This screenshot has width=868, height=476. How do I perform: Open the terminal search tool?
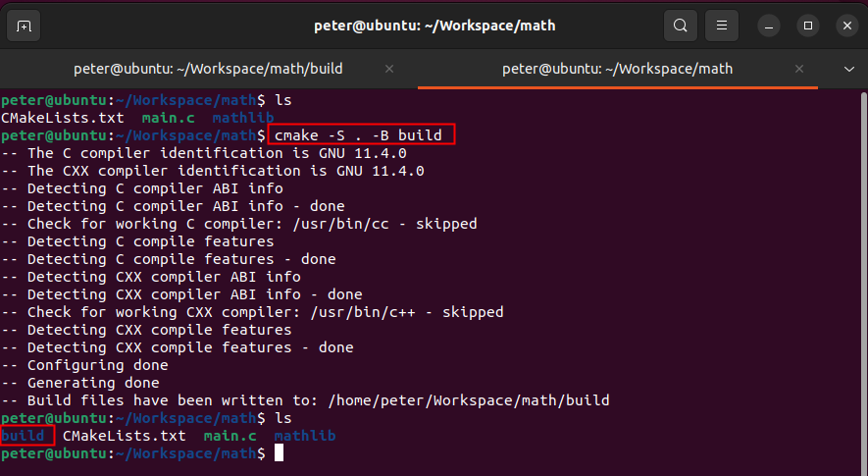[x=679, y=26]
